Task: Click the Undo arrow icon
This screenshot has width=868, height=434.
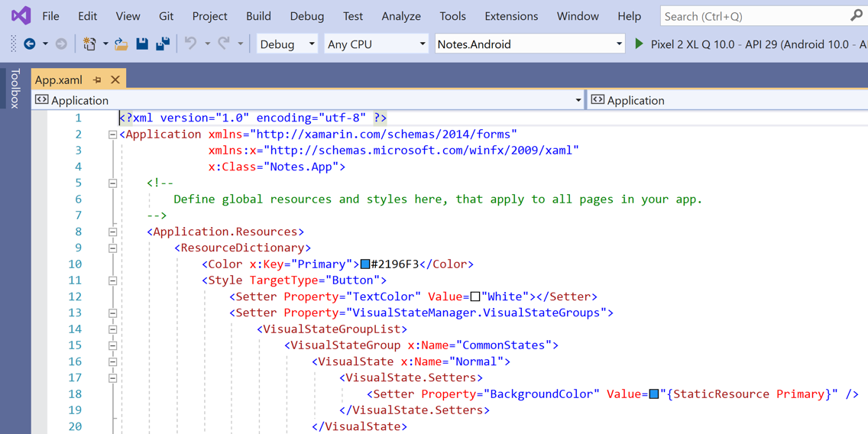Action: (190, 44)
